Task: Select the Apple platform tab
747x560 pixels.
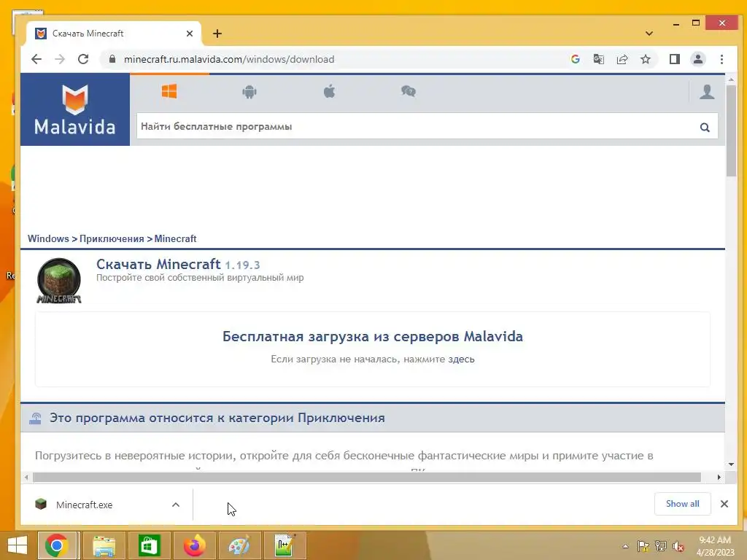Action: [x=329, y=91]
